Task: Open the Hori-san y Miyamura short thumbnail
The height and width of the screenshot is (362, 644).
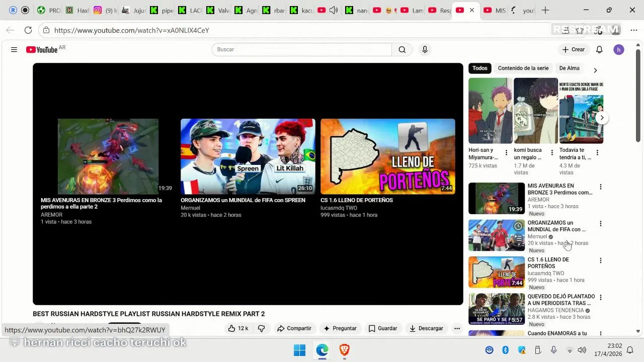Action: click(x=491, y=111)
